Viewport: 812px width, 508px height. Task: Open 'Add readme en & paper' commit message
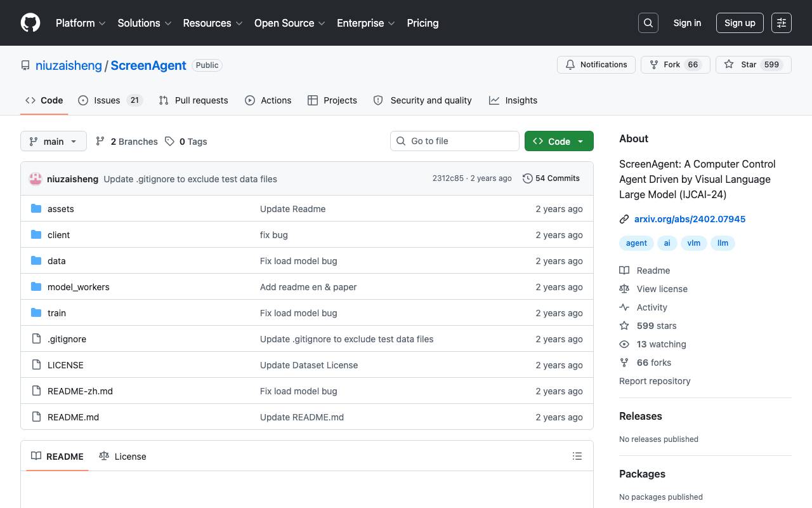308,287
